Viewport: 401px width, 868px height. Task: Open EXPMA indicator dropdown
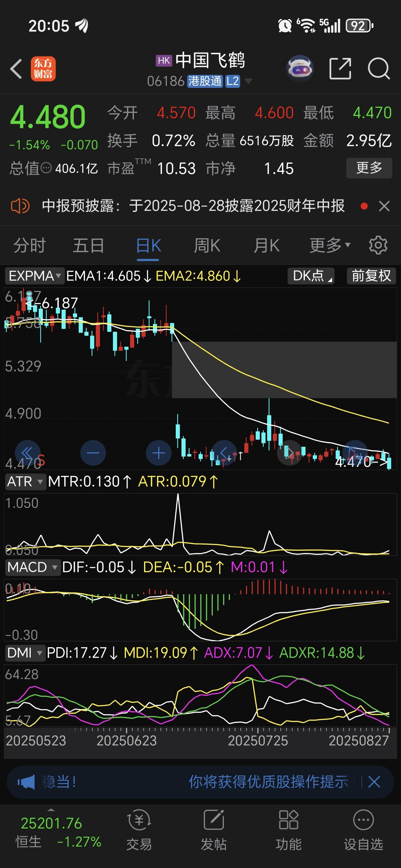(34, 276)
